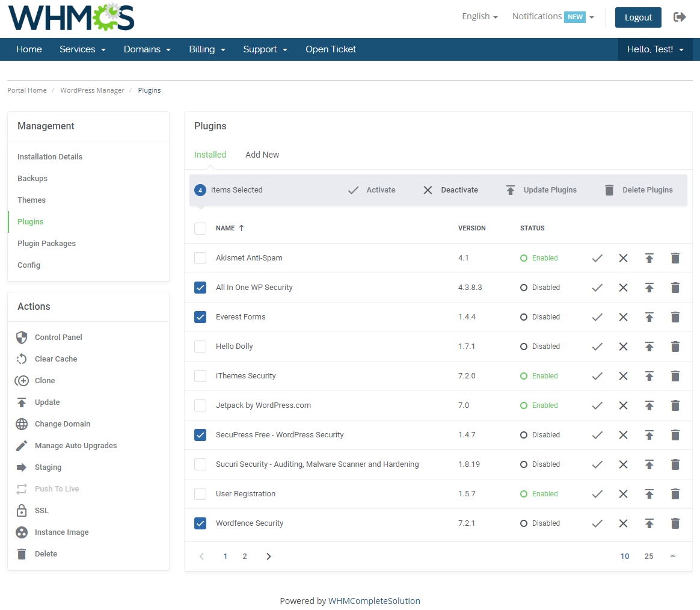Click the Staging action icon
This screenshot has height=610, width=700.
click(x=22, y=467)
